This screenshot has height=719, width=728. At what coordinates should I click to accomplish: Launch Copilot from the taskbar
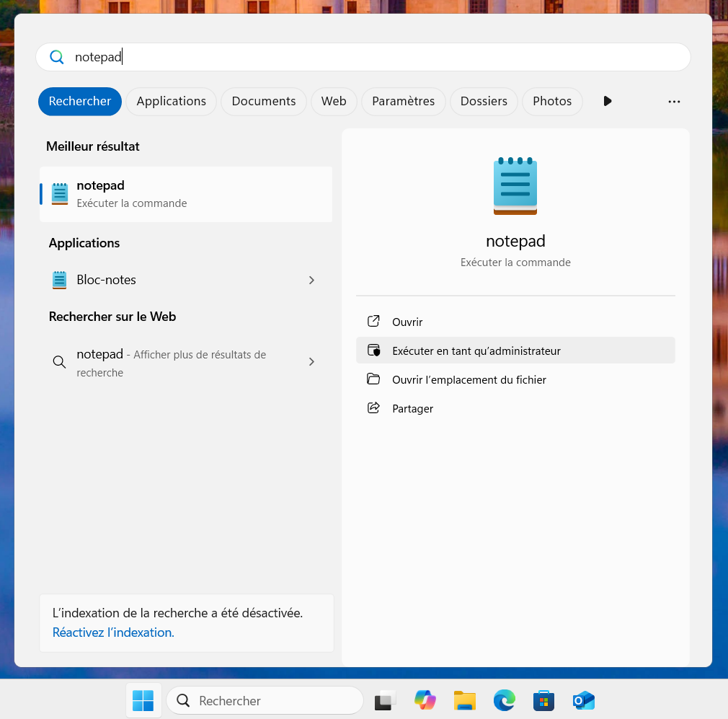click(425, 700)
